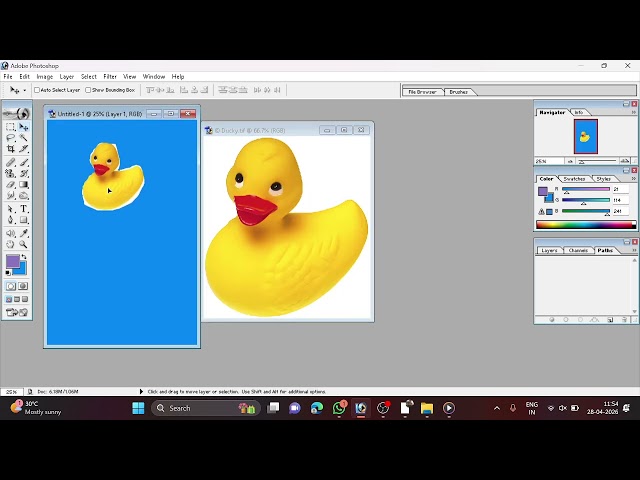The width and height of the screenshot is (640, 480).
Task: Select the Clone Stamp tool
Action: pos(11,173)
